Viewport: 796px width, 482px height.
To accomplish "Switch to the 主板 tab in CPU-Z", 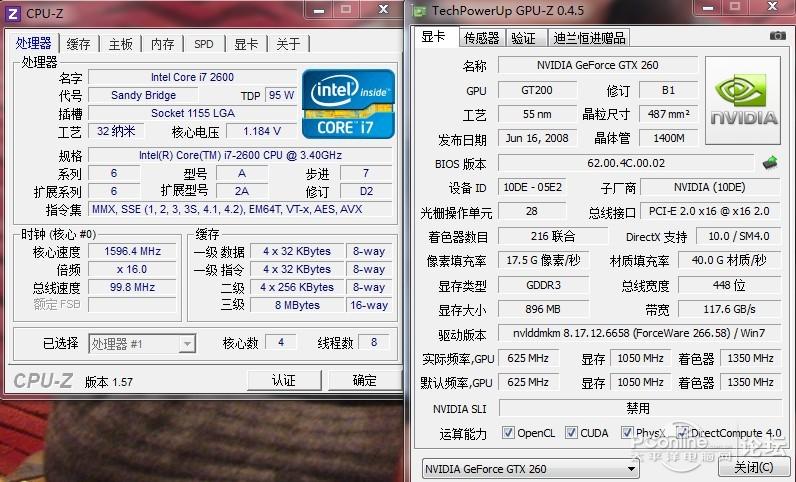I will pos(120,44).
